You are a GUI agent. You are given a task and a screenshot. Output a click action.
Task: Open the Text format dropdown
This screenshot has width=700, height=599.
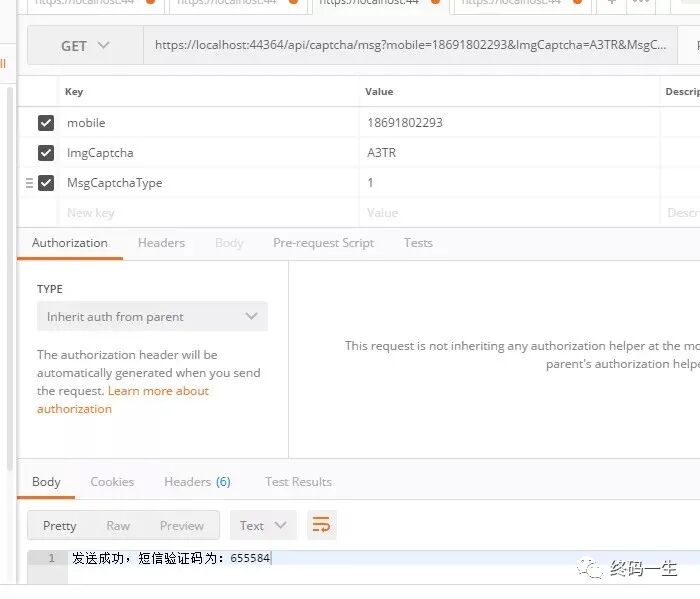(263, 525)
